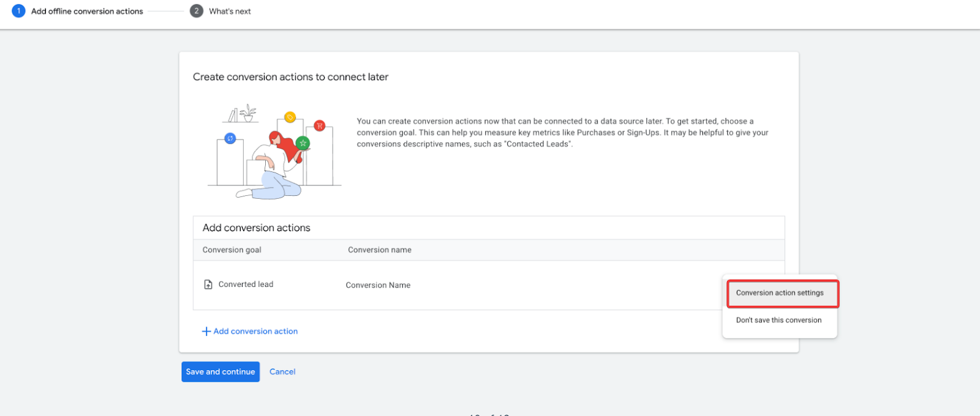The image size is (980, 416).
Task: Open Conversion action settings from the menu
Action: (780, 293)
